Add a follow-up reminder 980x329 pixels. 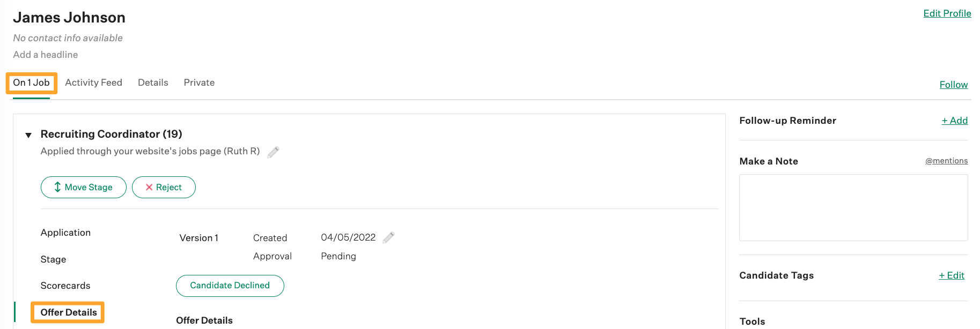pos(955,121)
